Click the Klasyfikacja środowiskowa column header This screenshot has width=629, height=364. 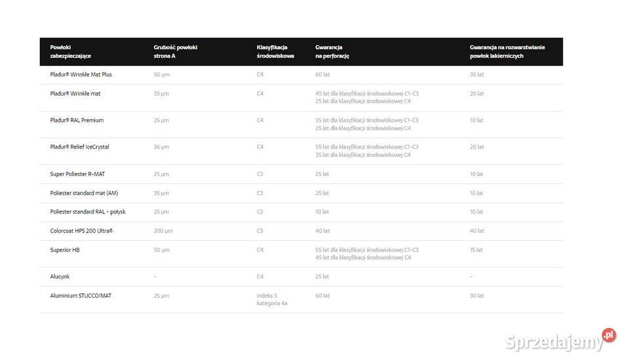(275, 52)
